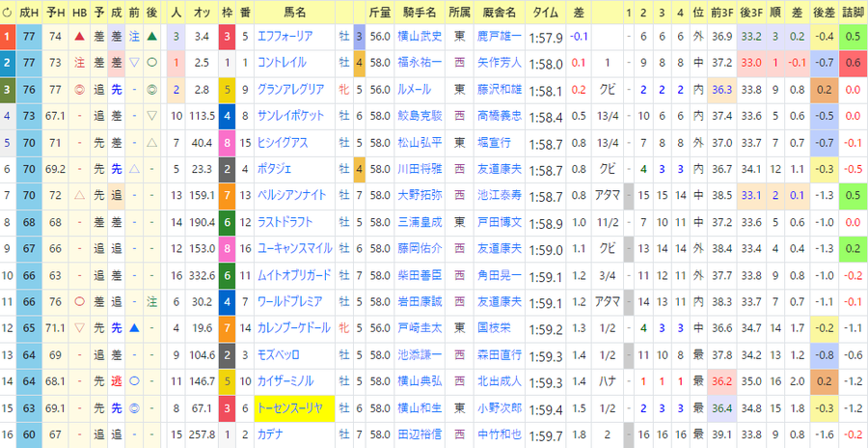Open horse サンレイポケット
Viewport: 868px width, 448px height.
pyautogui.click(x=290, y=117)
